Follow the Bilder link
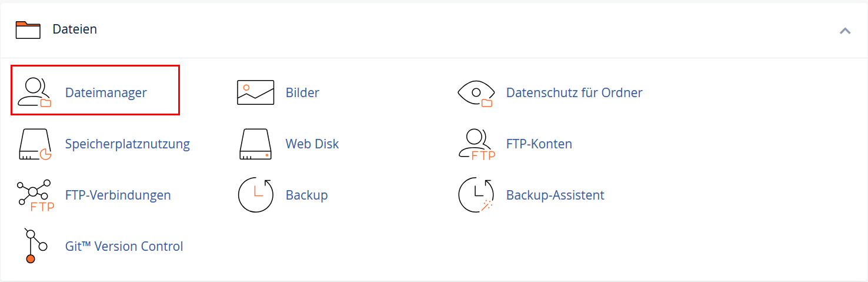 (x=302, y=92)
